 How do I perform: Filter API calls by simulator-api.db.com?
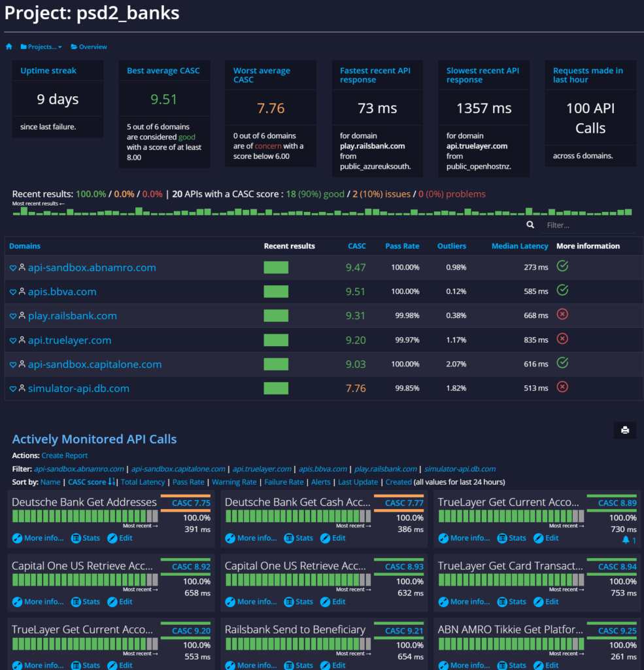pos(460,469)
